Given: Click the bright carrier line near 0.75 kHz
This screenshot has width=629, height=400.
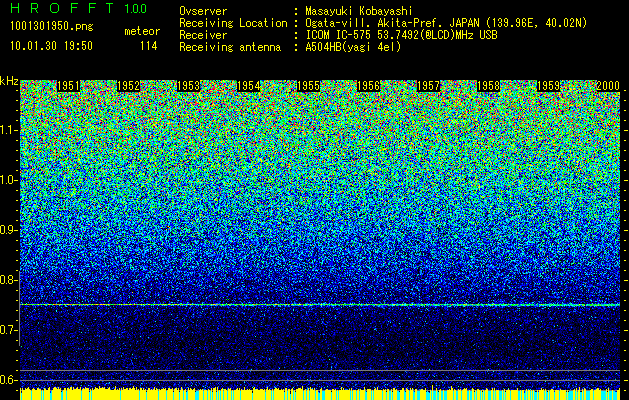Looking at the screenshot, I should pos(320,305).
